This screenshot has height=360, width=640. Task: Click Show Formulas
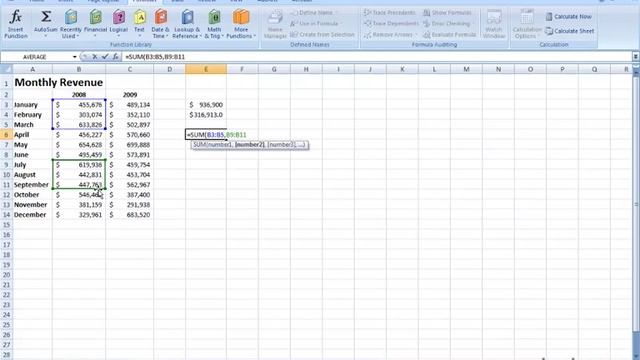(447, 13)
